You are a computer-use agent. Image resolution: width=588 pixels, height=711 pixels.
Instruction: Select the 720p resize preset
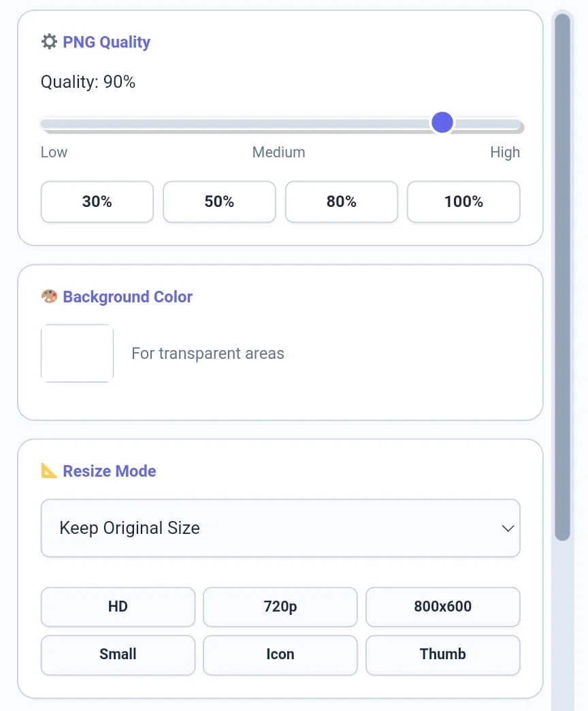pyautogui.click(x=280, y=606)
